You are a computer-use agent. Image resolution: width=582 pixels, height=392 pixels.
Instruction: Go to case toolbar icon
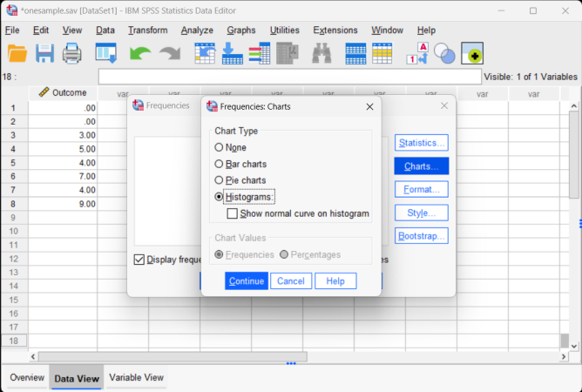[205, 53]
